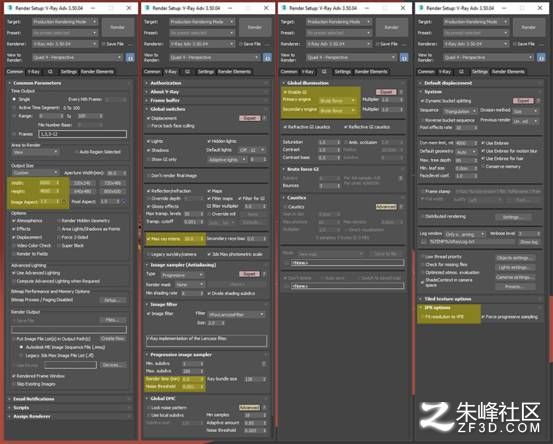This screenshot has width=553, height=444.
Task: Open the image sampler Type Progressive dropdown
Action: [182, 275]
